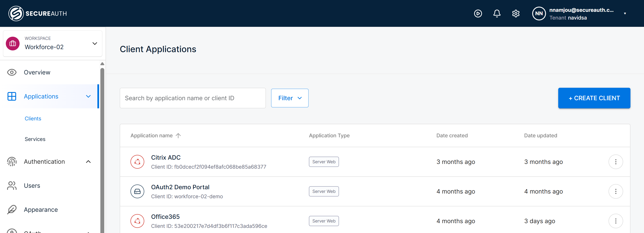Click the NN user avatar
Viewport: 644px width, 233px height.
point(539,14)
